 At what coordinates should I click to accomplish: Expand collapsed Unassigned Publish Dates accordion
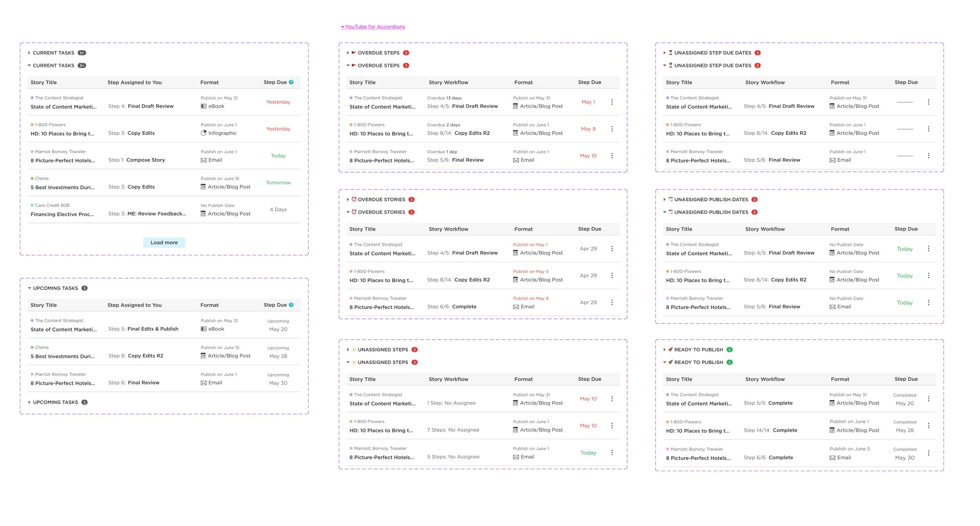664,200
